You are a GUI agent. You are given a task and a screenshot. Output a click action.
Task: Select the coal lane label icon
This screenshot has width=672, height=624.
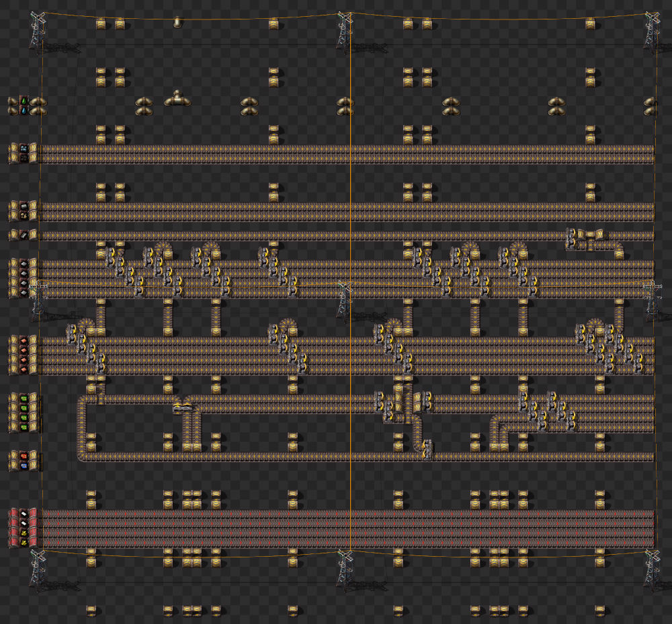(x=24, y=158)
